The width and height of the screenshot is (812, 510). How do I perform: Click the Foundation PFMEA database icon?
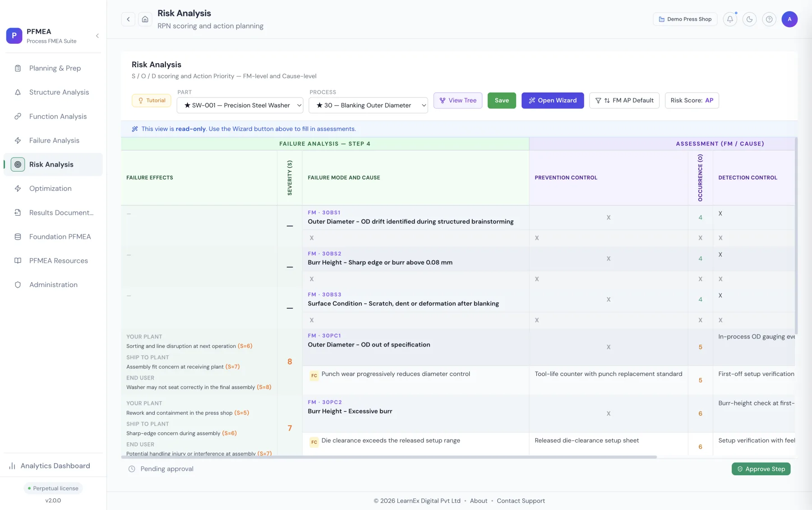[x=18, y=236]
